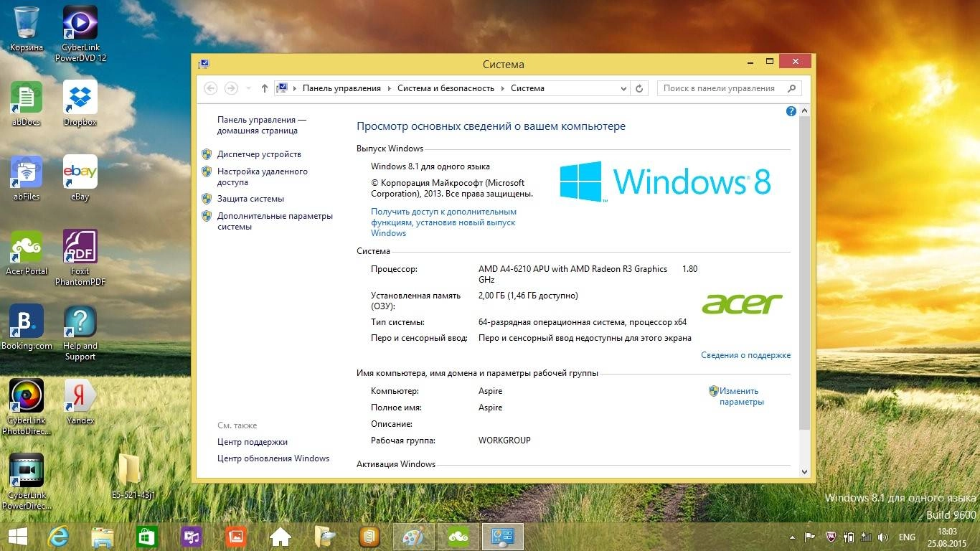Open Yandex desktop shortcut
Screen dimensions: 980x551
(x=80, y=402)
